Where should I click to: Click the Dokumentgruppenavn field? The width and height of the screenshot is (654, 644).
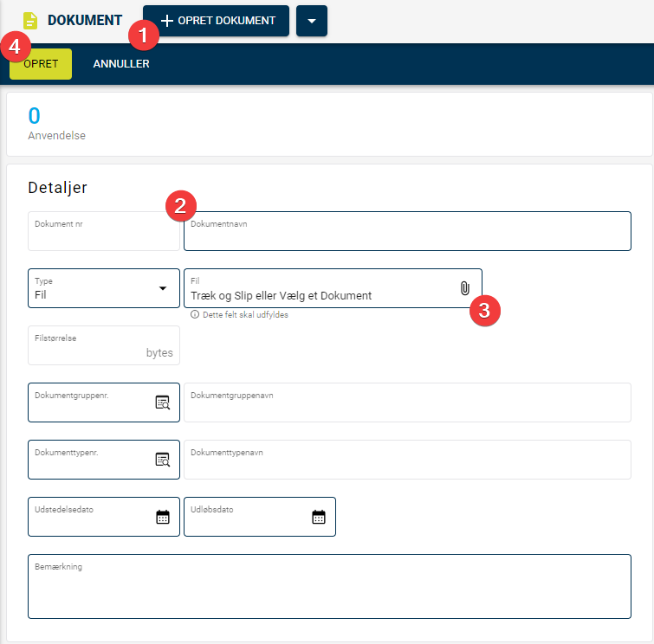407,402
